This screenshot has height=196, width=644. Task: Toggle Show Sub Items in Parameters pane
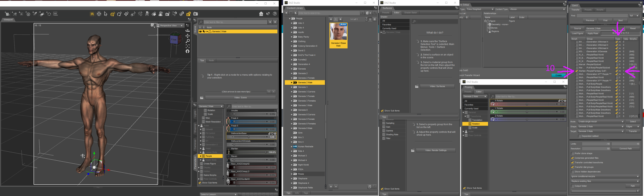pos(200,183)
